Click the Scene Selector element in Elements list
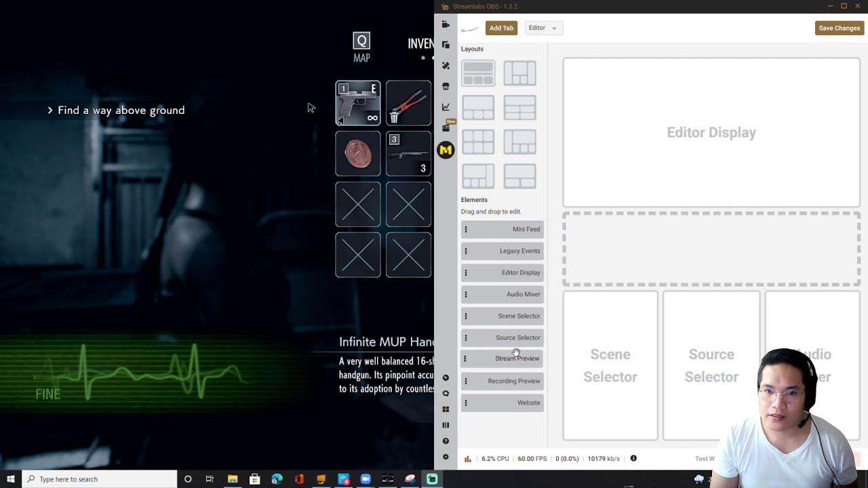 pyautogui.click(x=502, y=316)
